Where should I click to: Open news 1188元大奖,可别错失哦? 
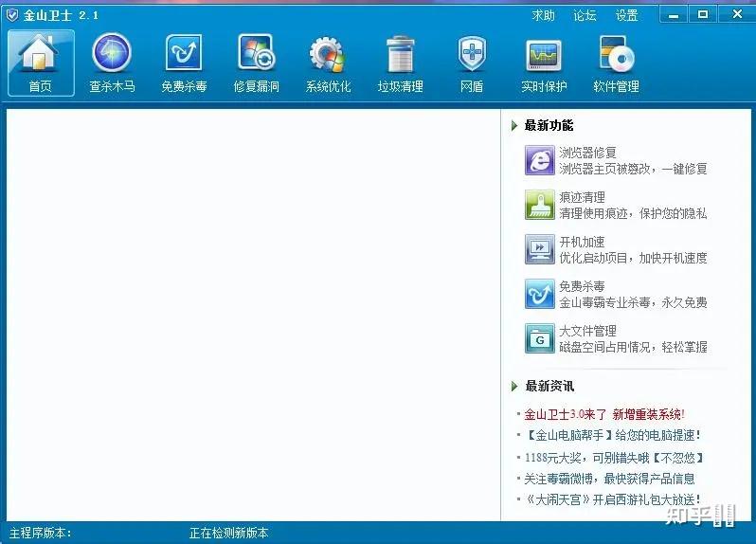pos(614,458)
